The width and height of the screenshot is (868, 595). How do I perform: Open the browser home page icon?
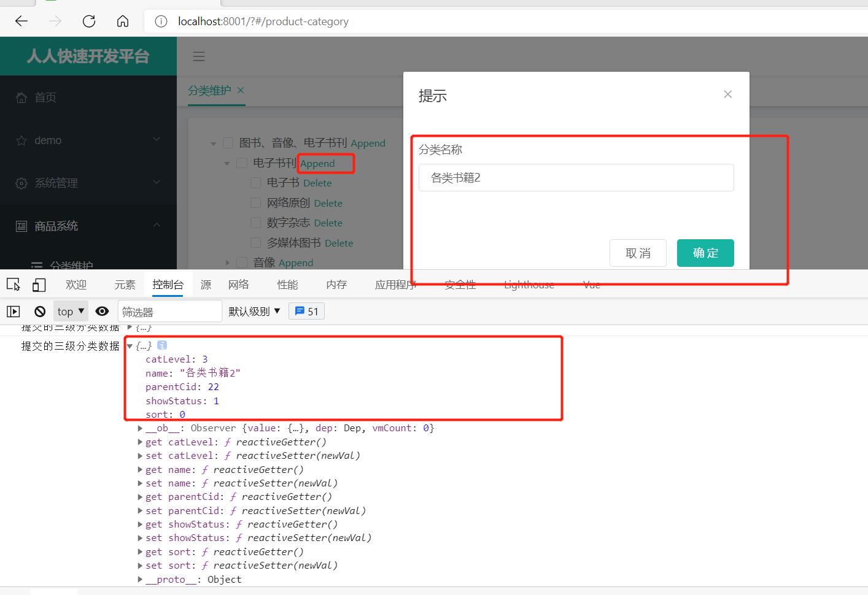click(x=123, y=21)
